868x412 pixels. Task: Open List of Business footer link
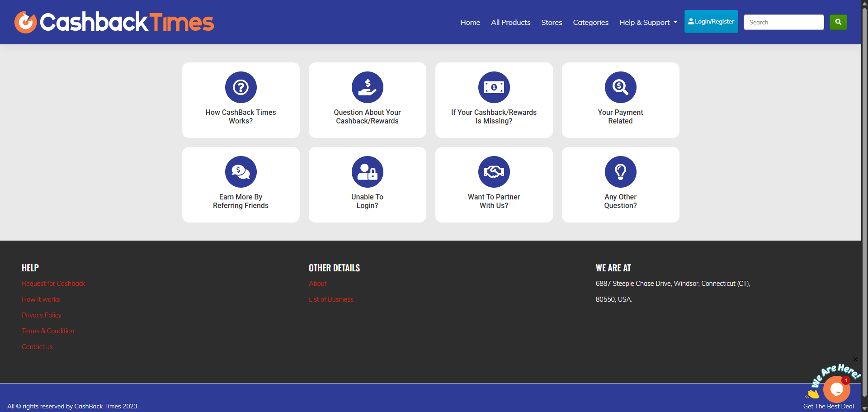[331, 299]
